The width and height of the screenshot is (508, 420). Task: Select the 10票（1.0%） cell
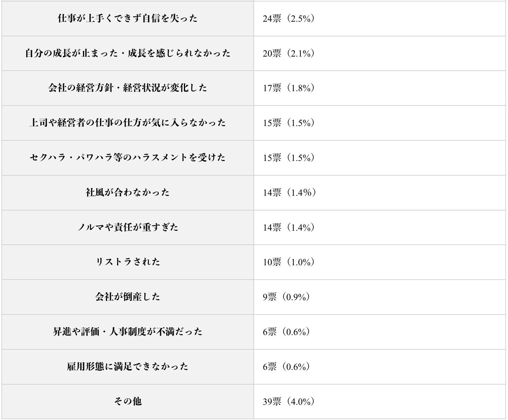(289, 262)
